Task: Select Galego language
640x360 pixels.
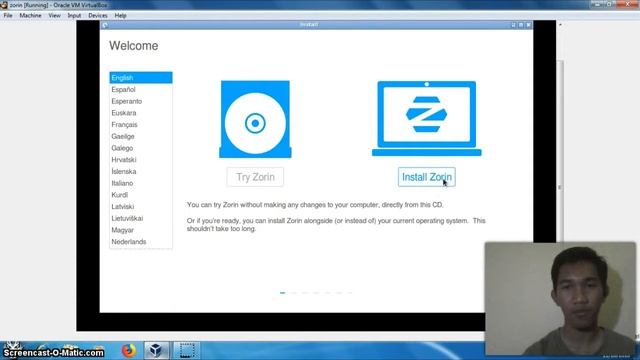Action: [141, 148]
